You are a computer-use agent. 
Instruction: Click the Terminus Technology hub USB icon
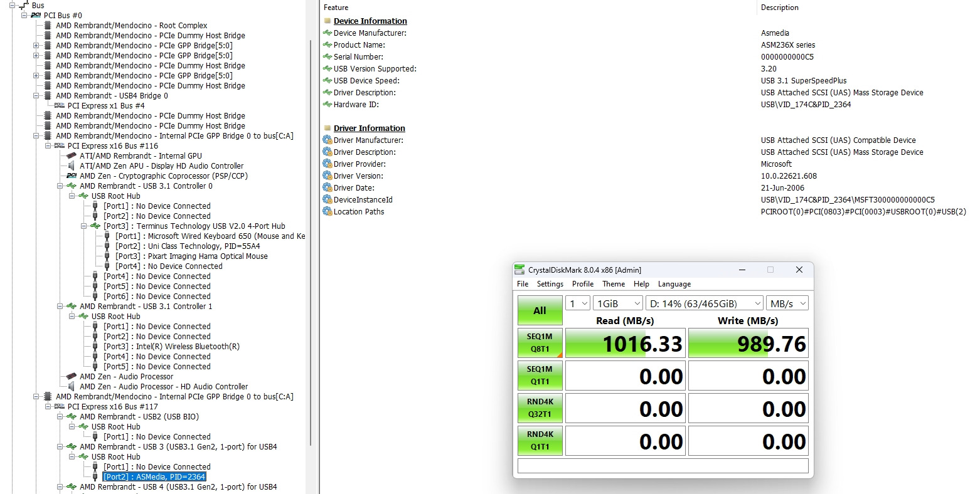tap(95, 226)
